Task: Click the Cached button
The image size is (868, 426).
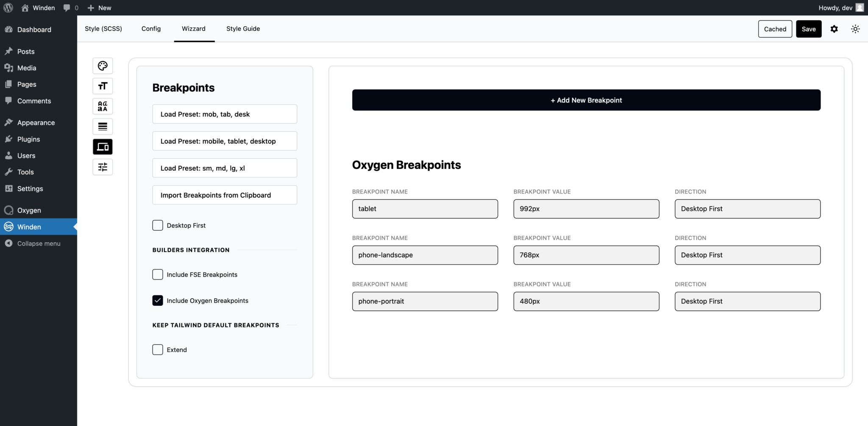Action: (775, 29)
